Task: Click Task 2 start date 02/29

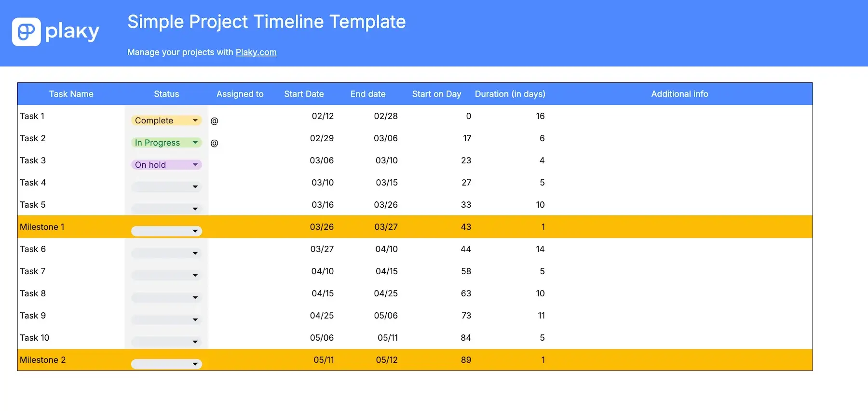Action: pyautogui.click(x=322, y=138)
